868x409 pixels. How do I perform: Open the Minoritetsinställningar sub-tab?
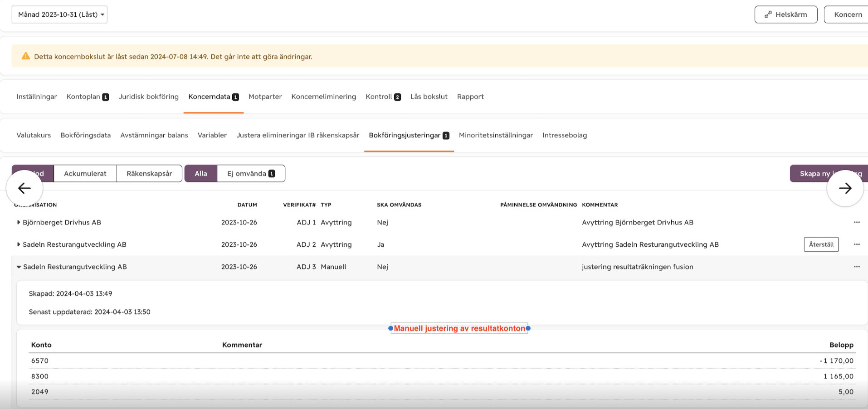point(496,135)
